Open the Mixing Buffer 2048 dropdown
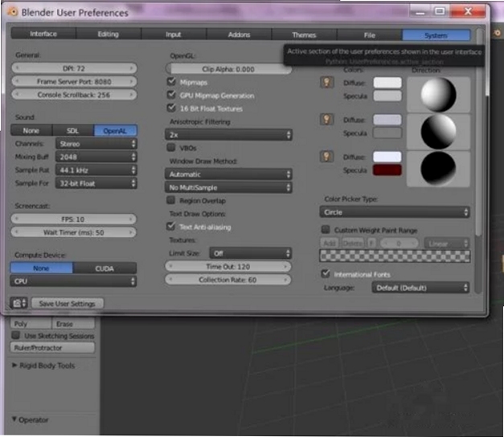Screen dimensions: 504x437 (x=96, y=157)
